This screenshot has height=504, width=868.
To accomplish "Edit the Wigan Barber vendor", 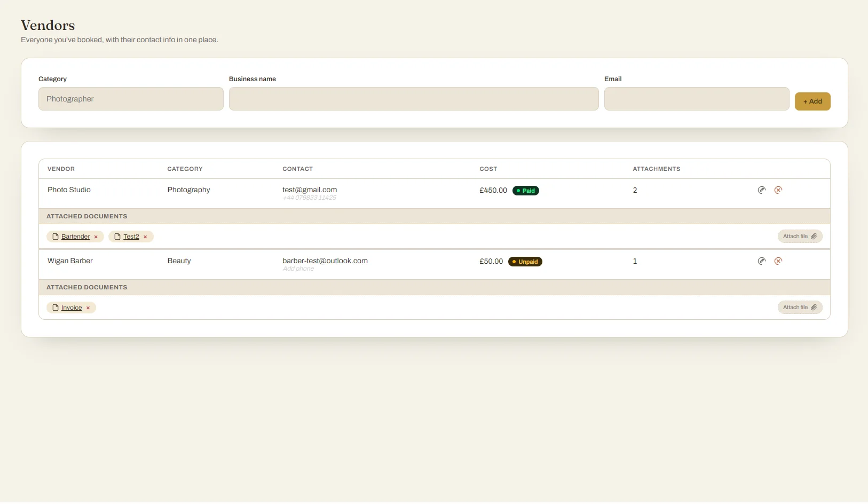I will [x=762, y=261].
